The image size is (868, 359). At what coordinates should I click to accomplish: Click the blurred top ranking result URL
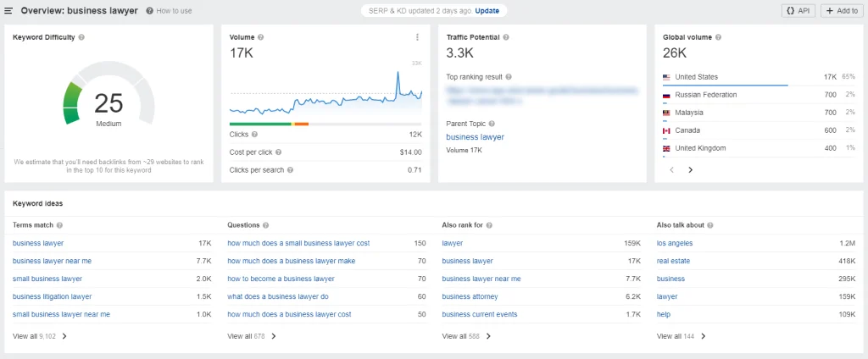pos(542,95)
